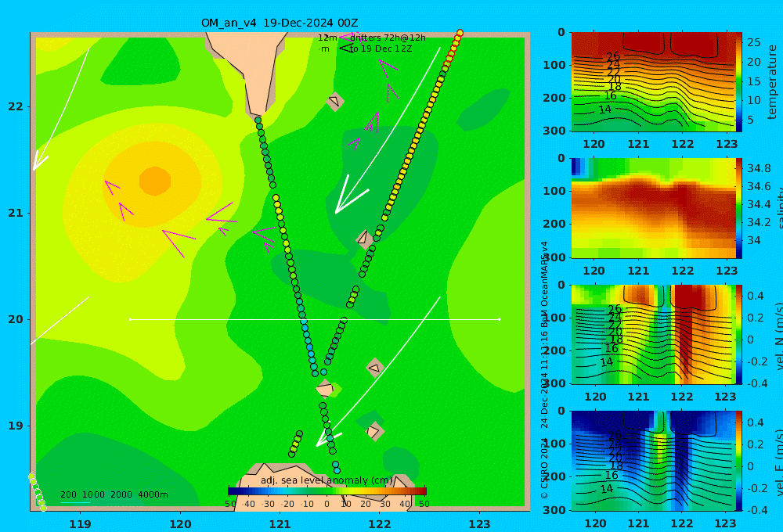783x532 pixels.
Task: Click the yellow-green track points at bottom-left corner
Action: click(x=37, y=492)
